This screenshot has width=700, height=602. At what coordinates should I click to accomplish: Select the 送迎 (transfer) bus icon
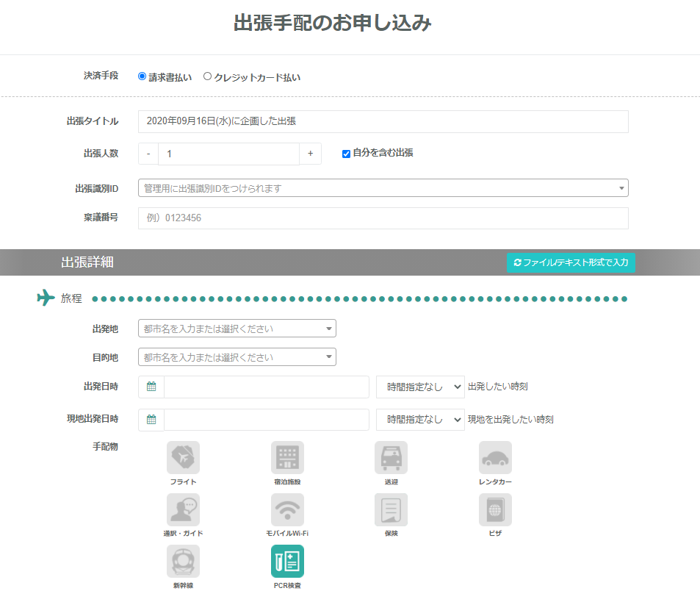point(391,457)
